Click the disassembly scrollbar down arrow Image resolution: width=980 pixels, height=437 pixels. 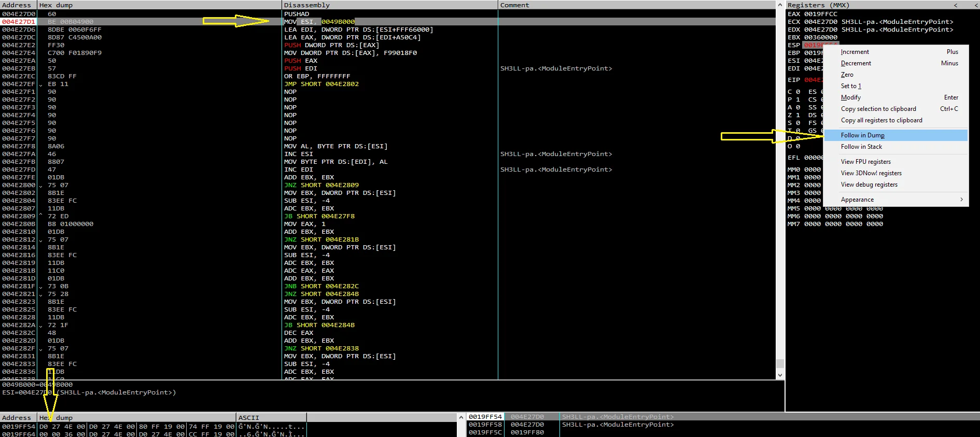click(x=780, y=375)
